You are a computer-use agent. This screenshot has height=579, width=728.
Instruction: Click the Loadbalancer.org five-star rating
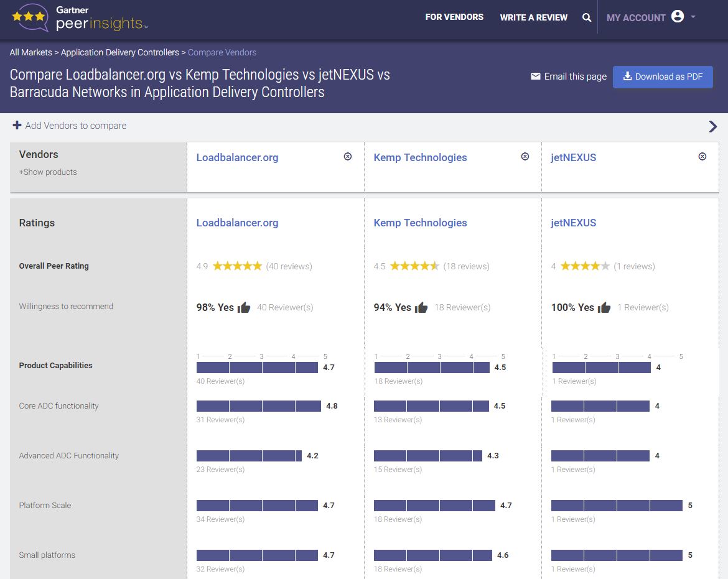[237, 266]
